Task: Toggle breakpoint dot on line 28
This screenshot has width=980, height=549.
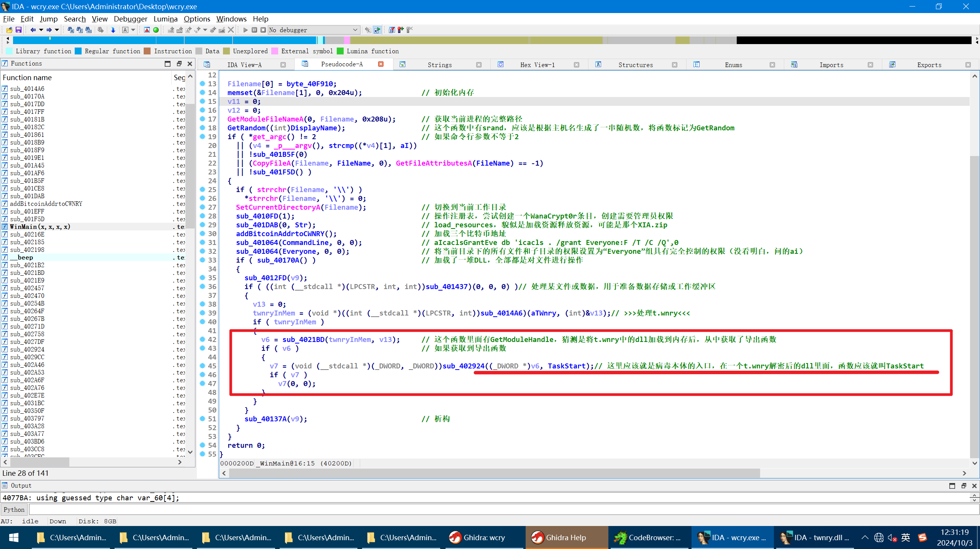Action: coord(203,216)
